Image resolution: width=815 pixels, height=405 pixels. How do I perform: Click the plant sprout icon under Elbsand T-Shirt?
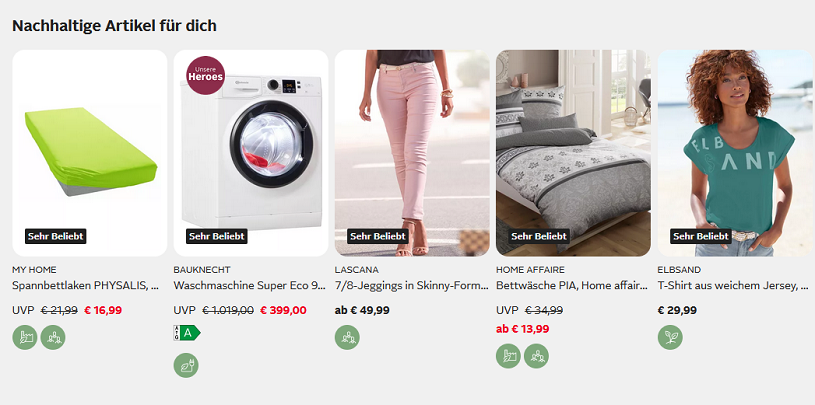click(671, 337)
